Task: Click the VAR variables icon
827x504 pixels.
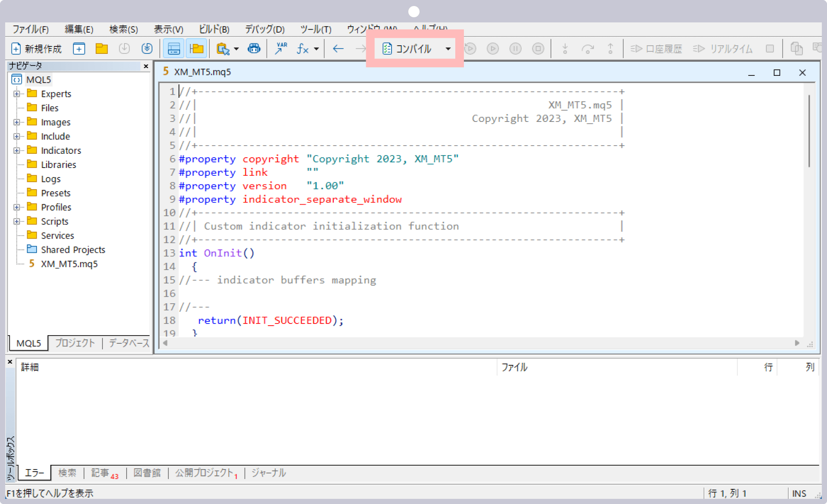Action: coord(281,49)
